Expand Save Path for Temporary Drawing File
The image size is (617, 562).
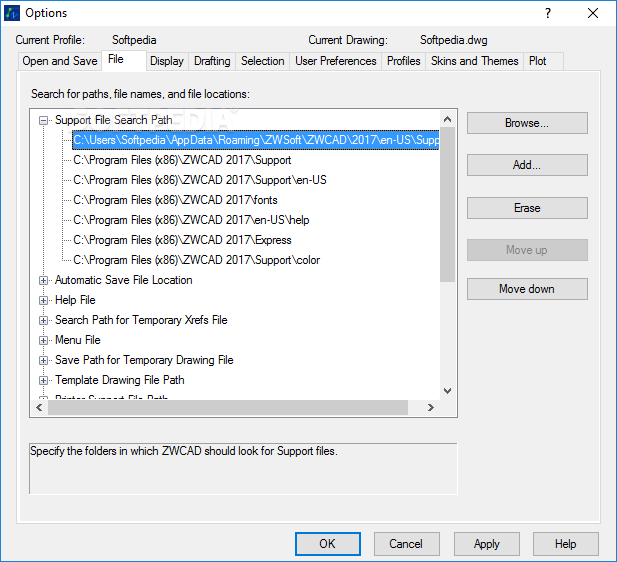point(43,360)
